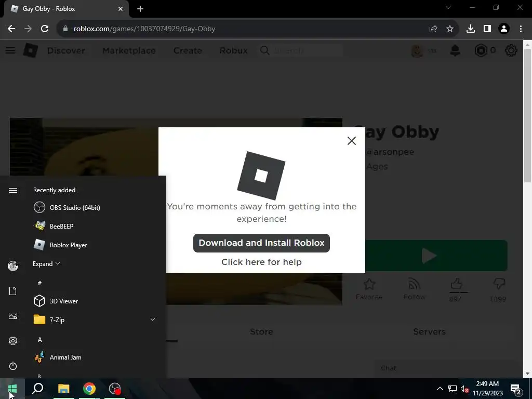Open 3D Viewer from Start menu

coord(83,301)
